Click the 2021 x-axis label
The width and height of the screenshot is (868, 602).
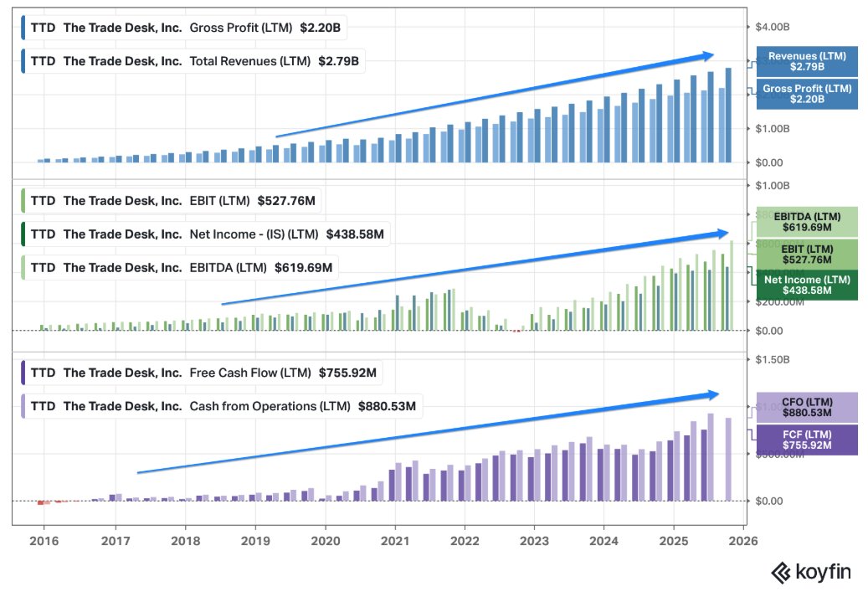point(395,541)
